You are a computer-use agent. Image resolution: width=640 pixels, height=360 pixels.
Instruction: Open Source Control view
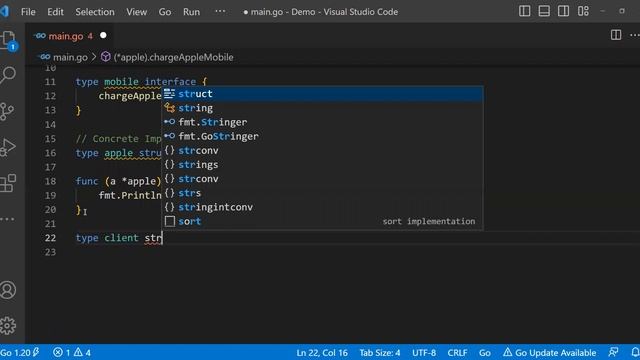tap(7, 111)
